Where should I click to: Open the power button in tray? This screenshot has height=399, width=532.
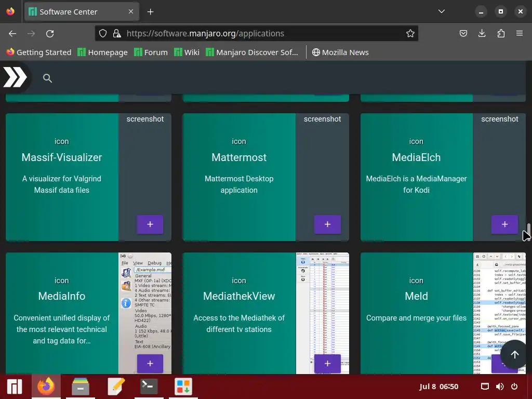514,387
